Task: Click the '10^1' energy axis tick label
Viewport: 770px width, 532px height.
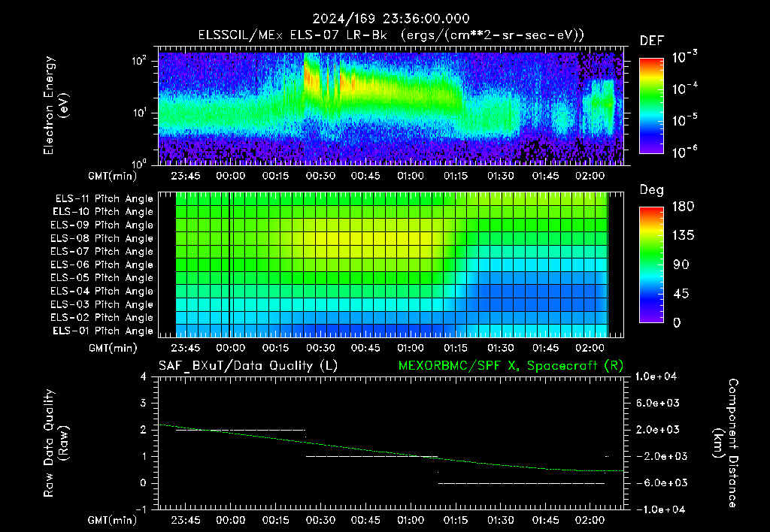Action: point(139,113)
